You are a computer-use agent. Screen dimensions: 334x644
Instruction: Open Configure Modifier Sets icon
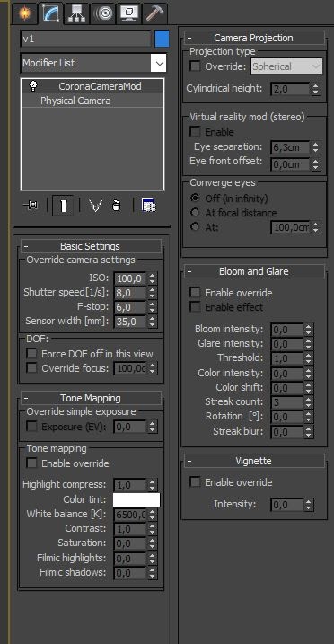point(148,205)
